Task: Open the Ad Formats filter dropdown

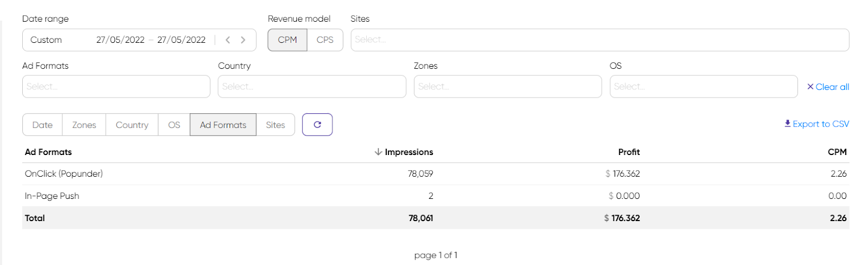Action: click(x=116, y=87)
